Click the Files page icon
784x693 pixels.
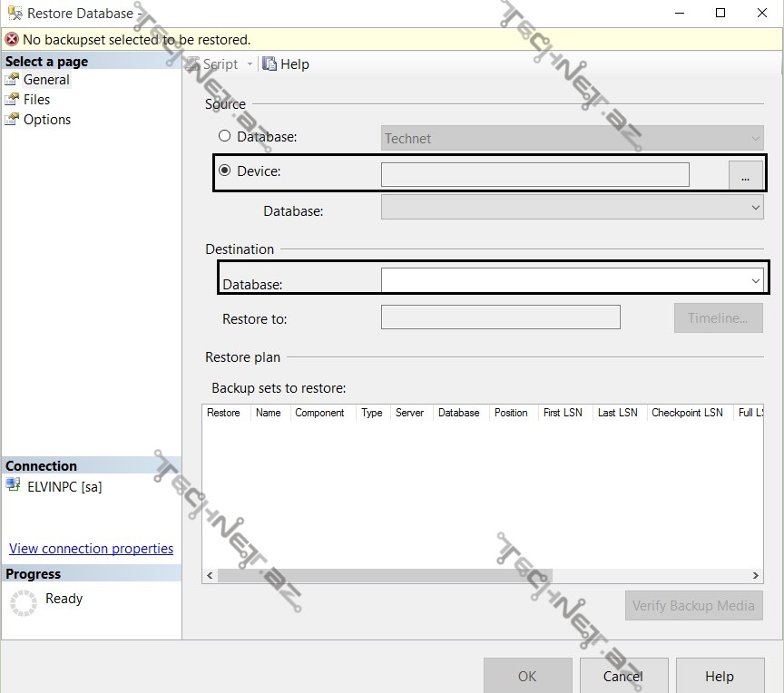click(x=12, y=100)
